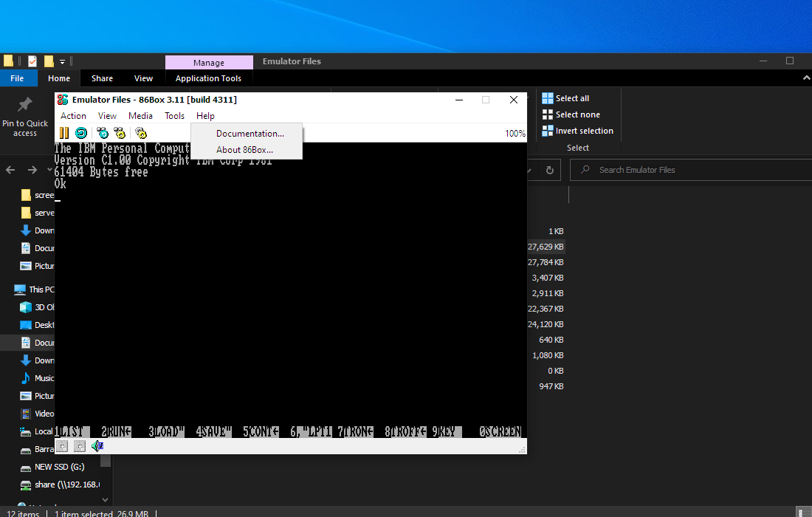Image resolution: width=812 pixels, height=517 pixels.
Task: Pin current folder to Quick access
Action: point(24,114)
